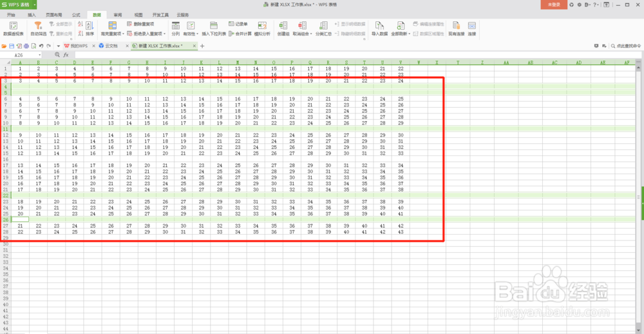644x334 pixels.
Task: Expand the quick access toolbar customize arrow
Action: (x=59, y=46)
